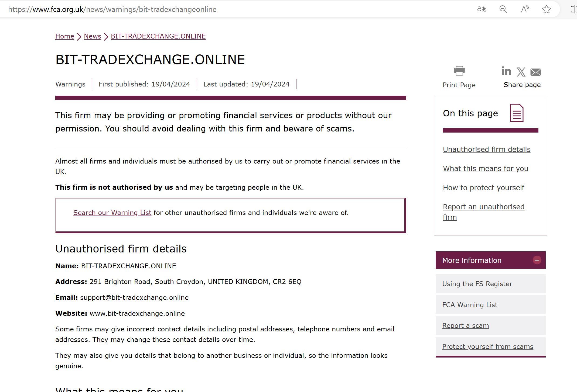Screen dimensions: 577x392
Task: Open News breadcrumb link
Action: coord(93,36)
